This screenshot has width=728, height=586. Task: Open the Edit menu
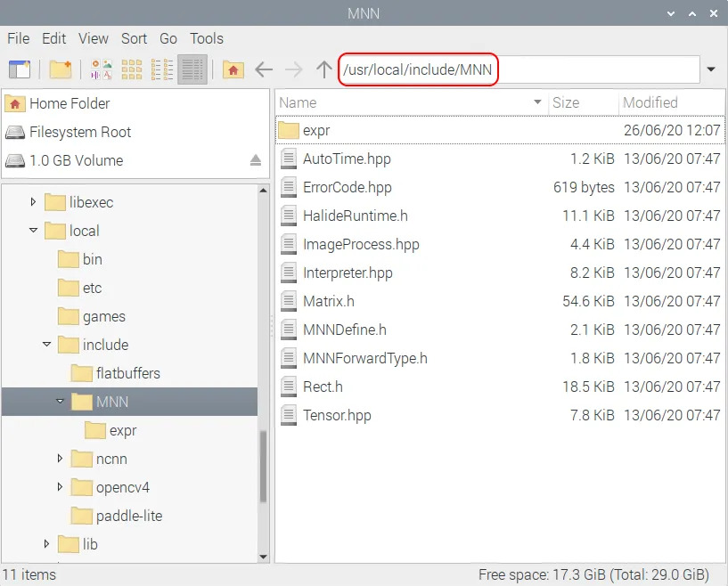(53, 38)
